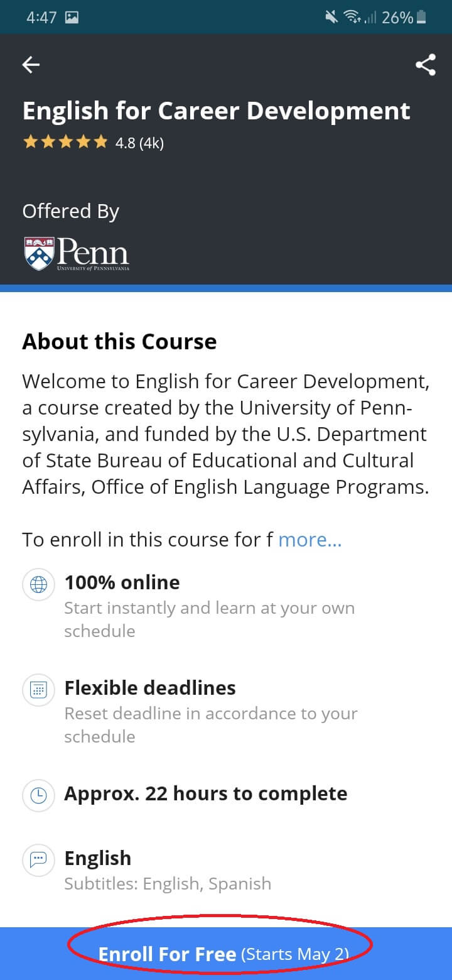Tap the battery icon in status bar
Viewport: 452px width, 980px height.
[421, 18]
